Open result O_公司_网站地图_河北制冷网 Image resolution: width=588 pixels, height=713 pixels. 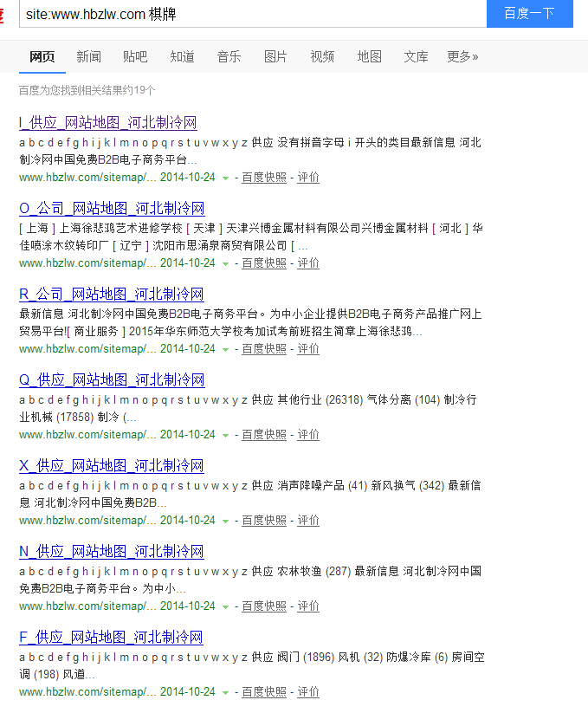click(x=112, y=208)
